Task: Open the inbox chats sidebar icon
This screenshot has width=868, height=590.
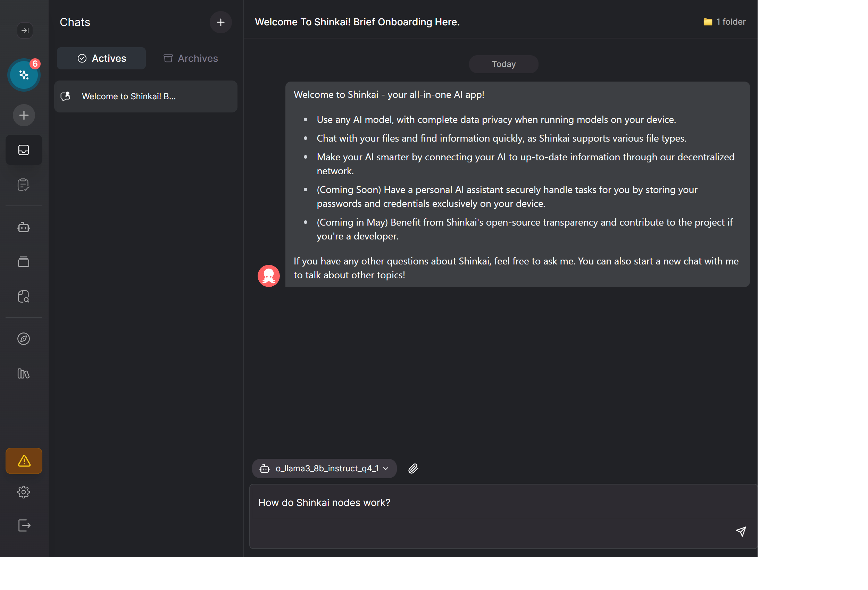Action: pos(24,150)
